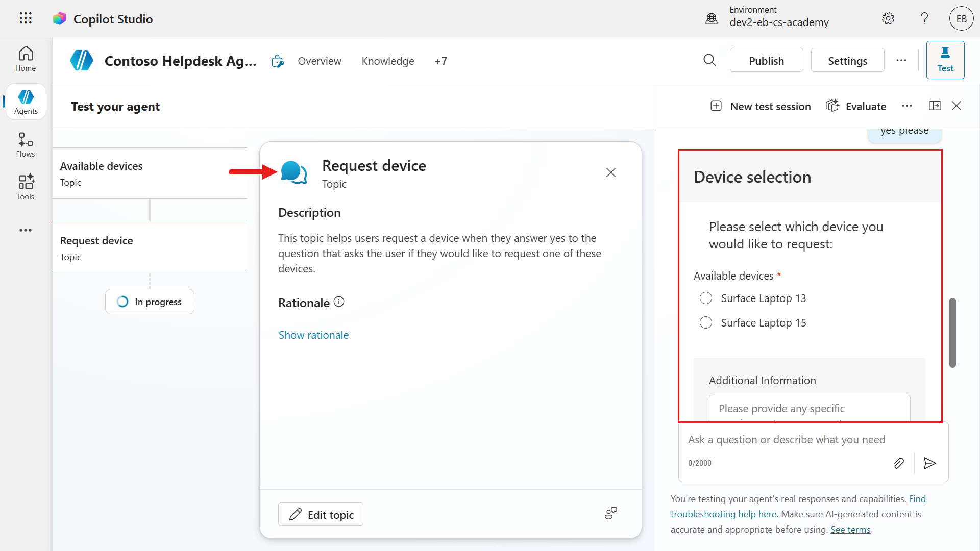Screen dimensions: 980x551
Task: Click the Show rationale link
Action: coord(313,335)
